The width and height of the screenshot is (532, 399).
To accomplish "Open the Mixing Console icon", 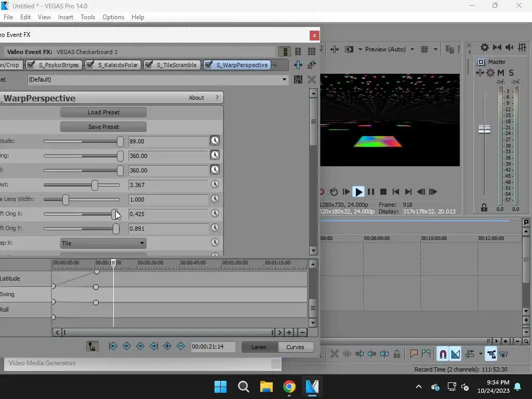I will click(522, 47).
